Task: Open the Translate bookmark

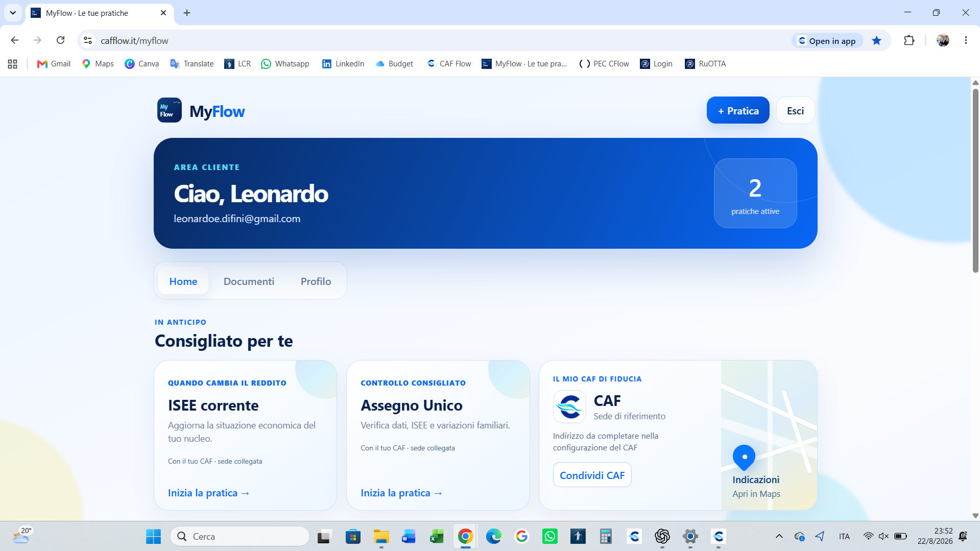Action: [192, 64]
